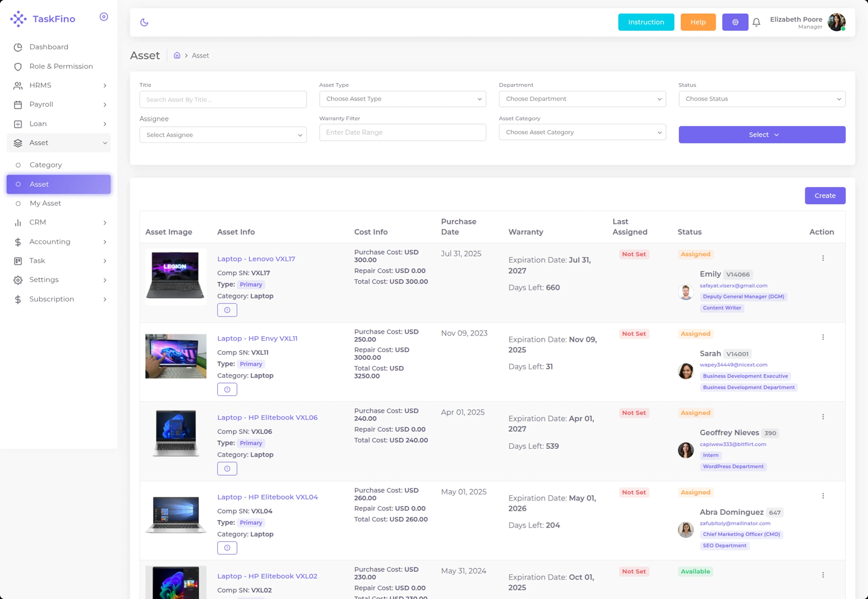Open action menu for HP Envy VXL11 row
868x599 pixels.
point(823,337)
